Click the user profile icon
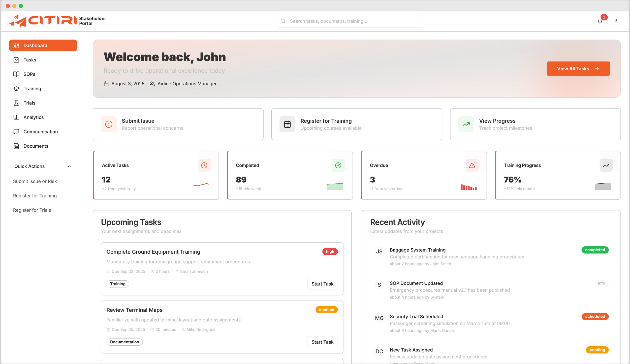This screenshot has height=364, width=630. (615, 21)
